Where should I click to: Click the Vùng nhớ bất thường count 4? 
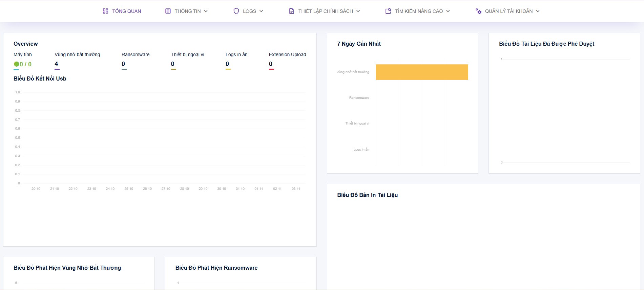56,64
